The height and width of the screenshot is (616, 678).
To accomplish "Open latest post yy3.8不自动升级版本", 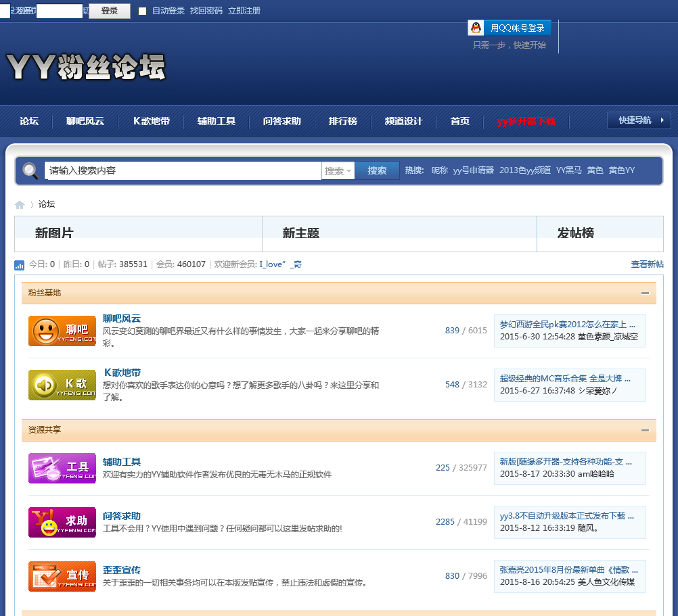I will point(567,516).
